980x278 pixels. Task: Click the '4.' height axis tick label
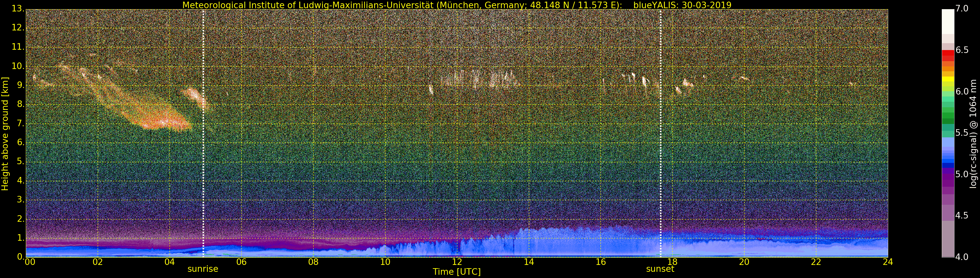tap(21, 180)
